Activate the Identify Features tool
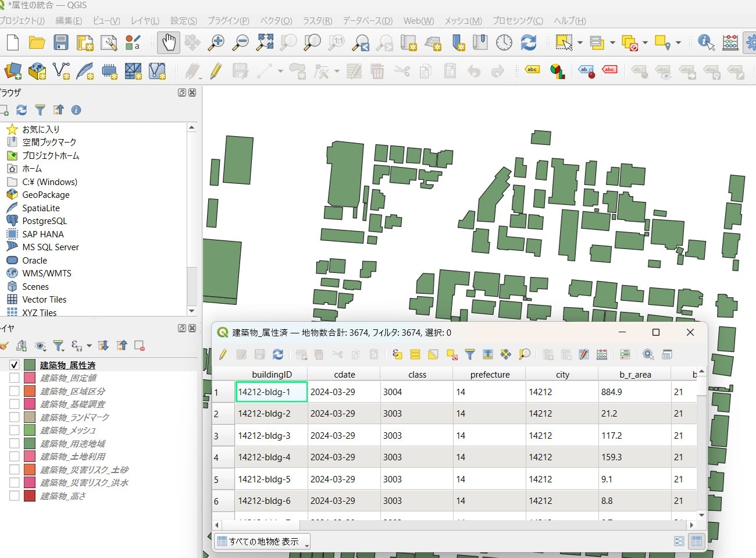Image resolution: width=756 pixels, height=558 pixels. 705,42
